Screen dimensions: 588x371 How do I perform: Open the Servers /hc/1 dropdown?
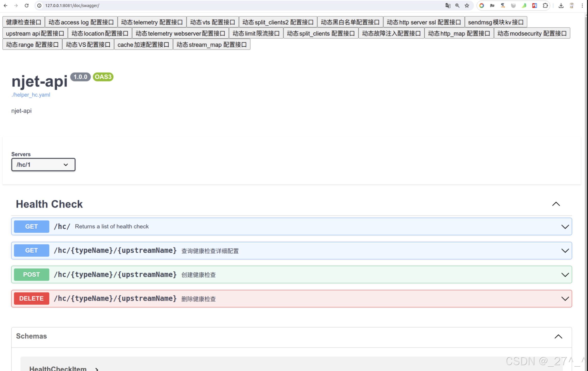tap(43, 164)
